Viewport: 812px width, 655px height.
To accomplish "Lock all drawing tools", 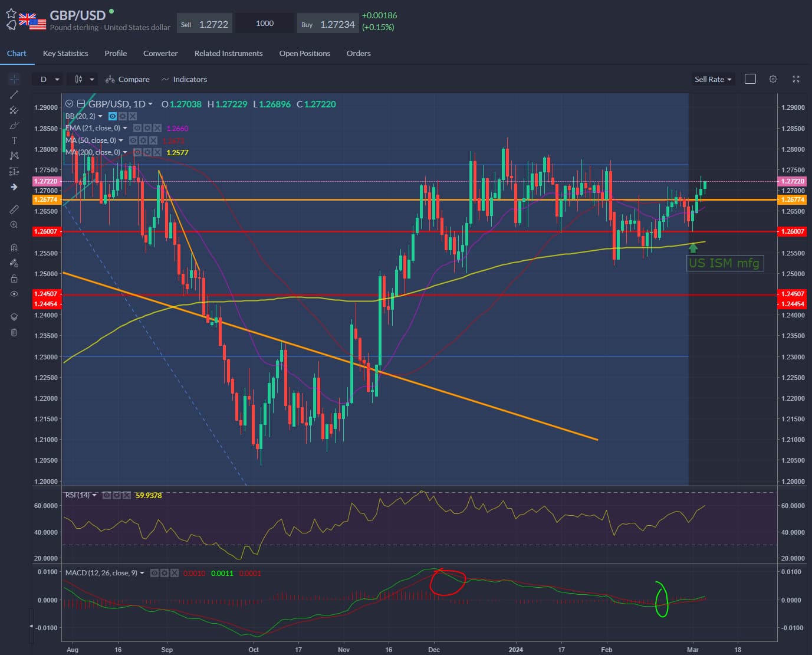I will pyautogui.click(x=14, y=279).
